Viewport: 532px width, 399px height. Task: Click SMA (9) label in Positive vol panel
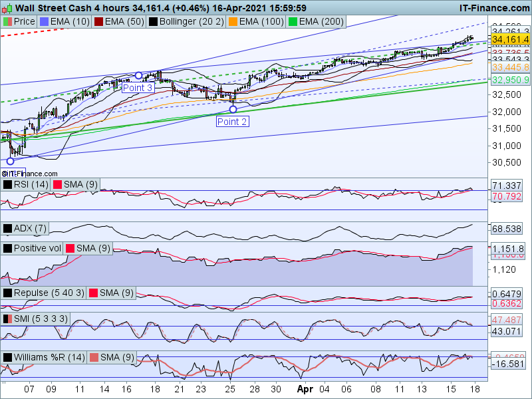[x=93, y=248]
